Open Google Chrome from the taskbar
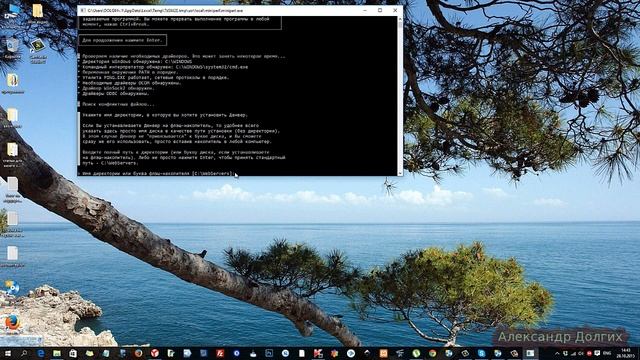 (432, 353)
